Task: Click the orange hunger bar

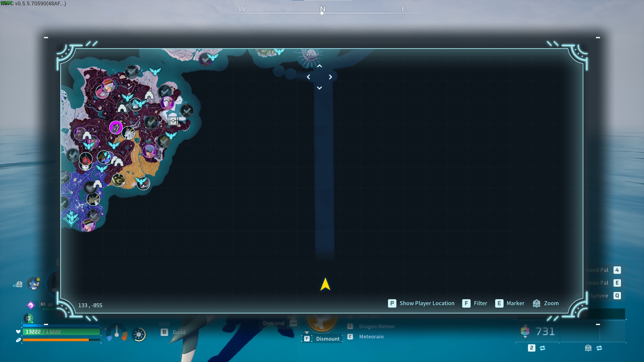Action: pos(61,340)
